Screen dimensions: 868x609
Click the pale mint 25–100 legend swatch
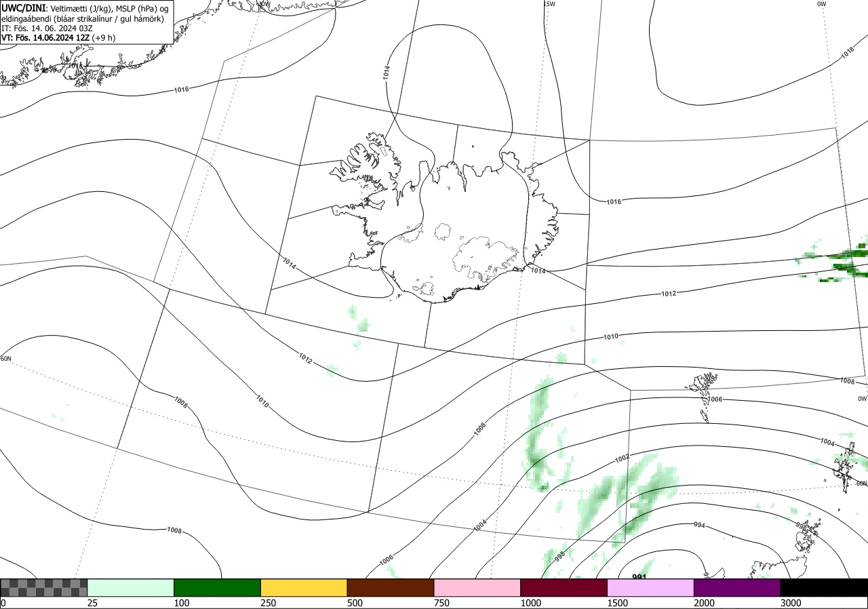131,587
